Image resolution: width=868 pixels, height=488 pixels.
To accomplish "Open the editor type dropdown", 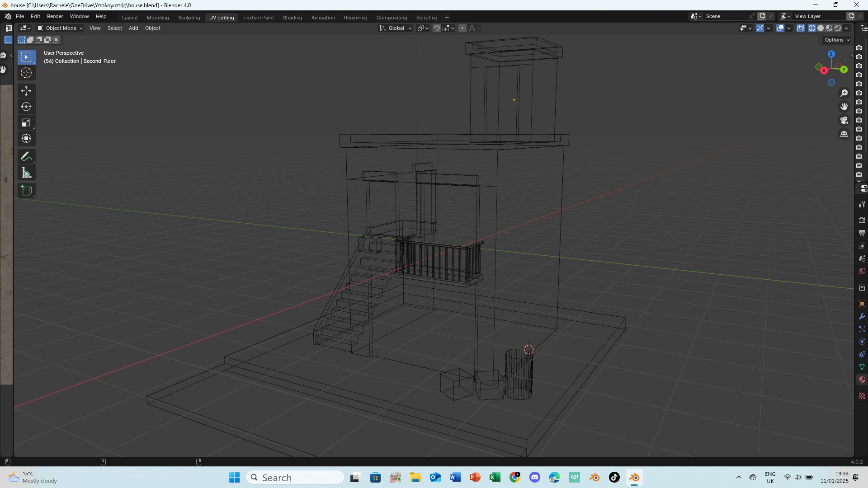I will click(x=25, y=28).
